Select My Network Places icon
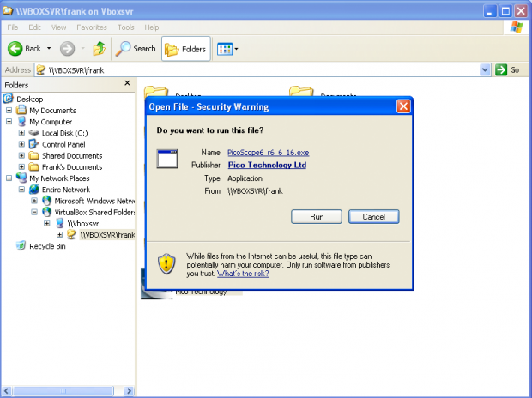The height and width of the screenshot is (398, 532). click(21, 178)
